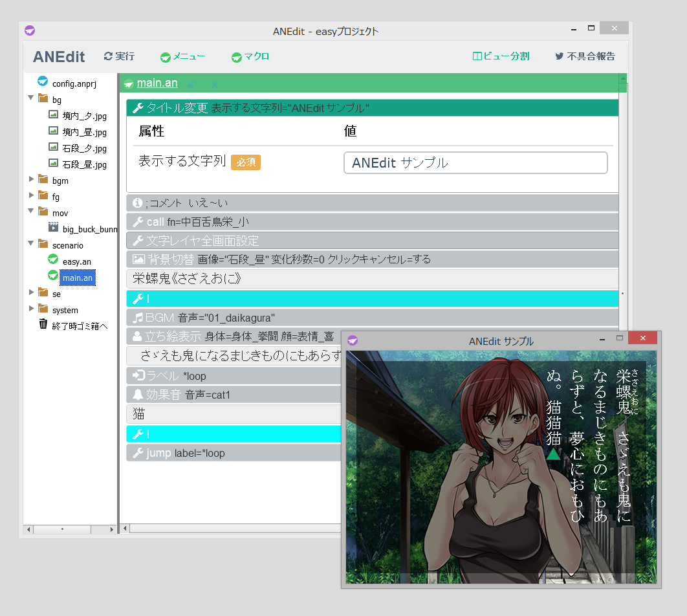Viewport: 687px width, 616px height.
Task: Click the bell icon on 効果音 row
Action: (x=138, y=394)
